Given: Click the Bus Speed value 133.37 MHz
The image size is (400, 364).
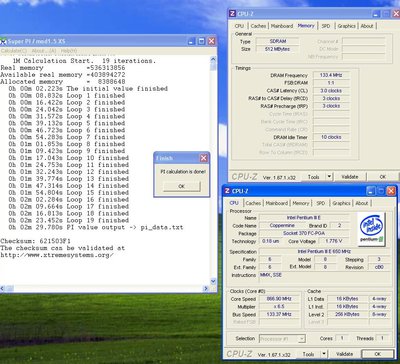Looking at the screenshot, I should 279,314.
